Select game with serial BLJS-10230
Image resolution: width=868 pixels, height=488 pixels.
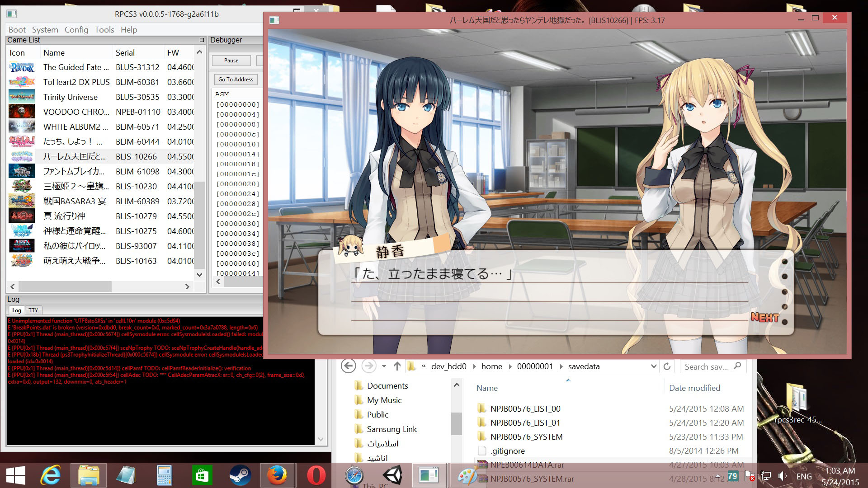pyautogui.click(x=101, y=186)
